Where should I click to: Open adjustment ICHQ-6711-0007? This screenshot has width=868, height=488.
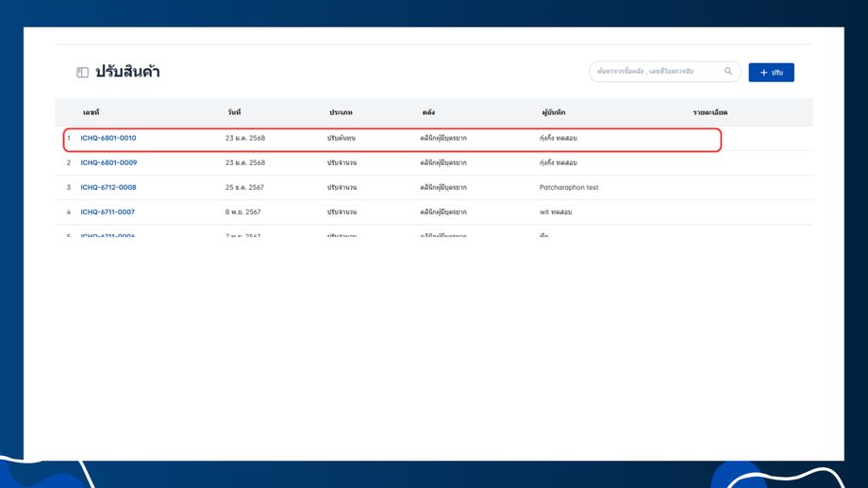click(108, 212)
